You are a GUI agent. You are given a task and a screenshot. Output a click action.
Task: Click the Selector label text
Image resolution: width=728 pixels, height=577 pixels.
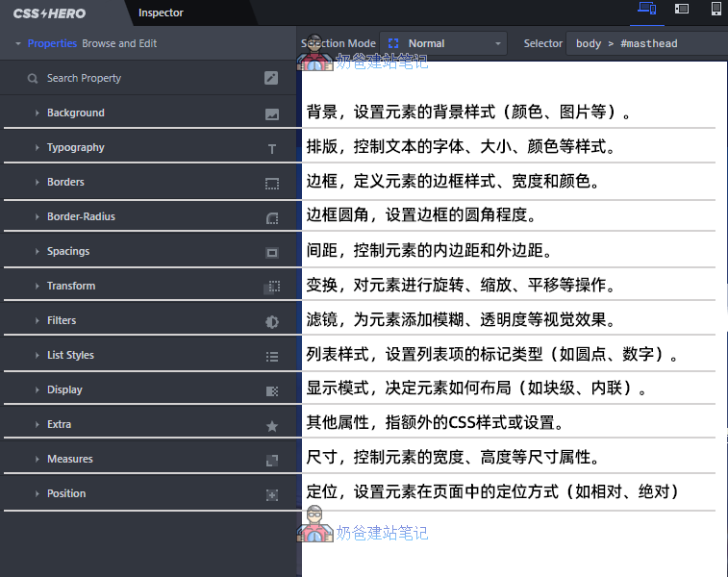click(x=542, y=43)
